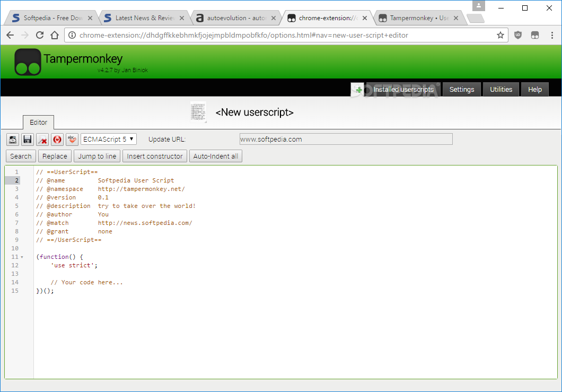Screen dimensions: 562x392
Task: Click the 'use strict'; line
Action: pos(74,265)
